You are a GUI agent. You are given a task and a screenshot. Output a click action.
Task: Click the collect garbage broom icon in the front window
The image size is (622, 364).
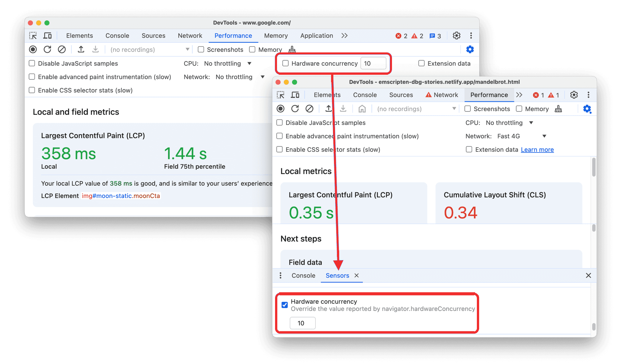click(x=558, y=109)
